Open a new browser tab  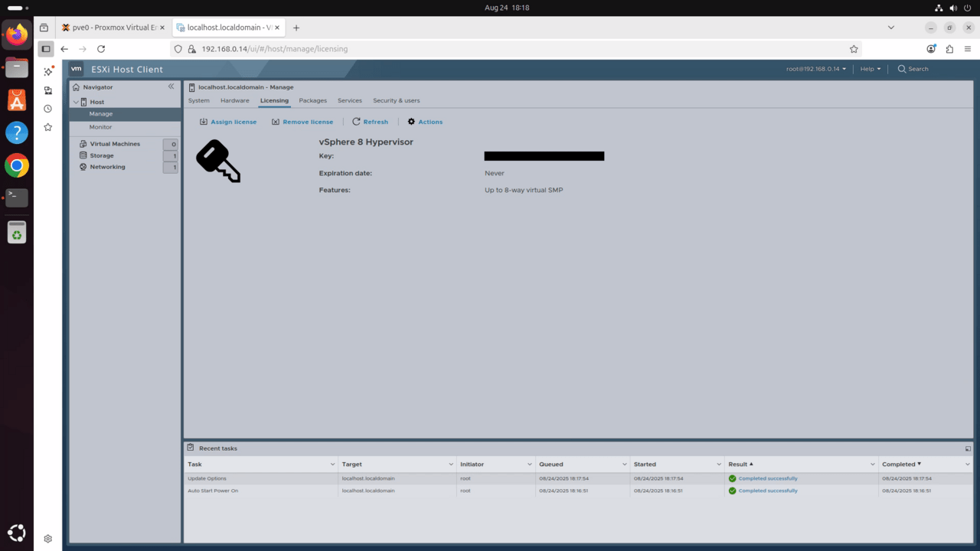click(296, 28)
